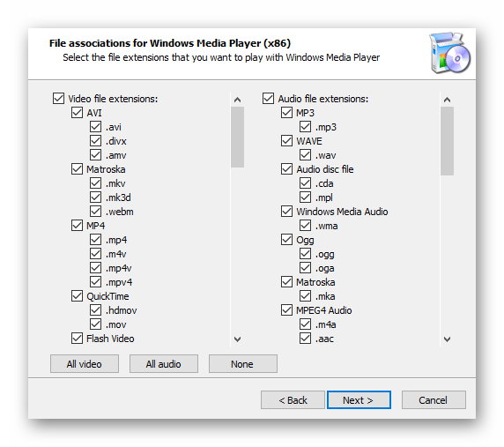504x447 pixels.
Task: Click the audio list scrollbar thumb
Action: click(447, 141)
